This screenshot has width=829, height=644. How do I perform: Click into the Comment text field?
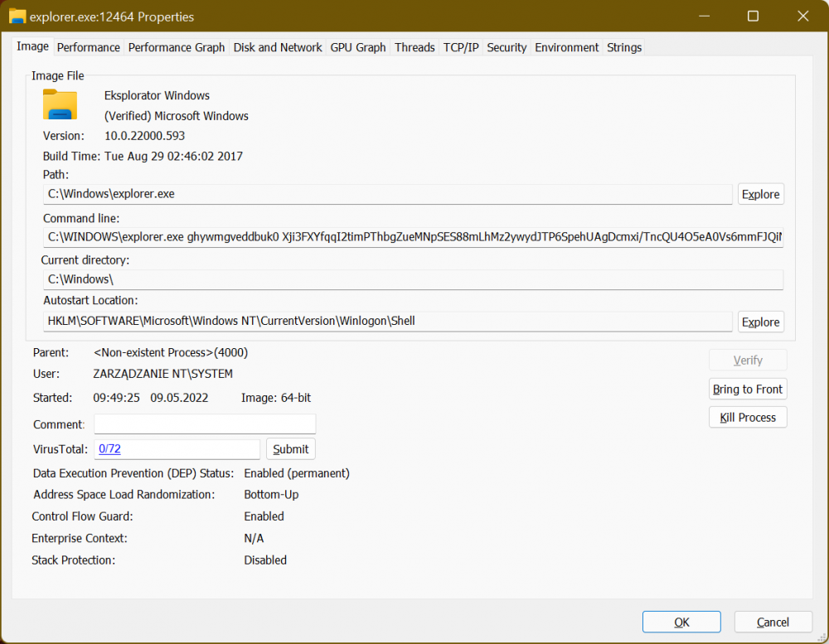coord(205,424)
